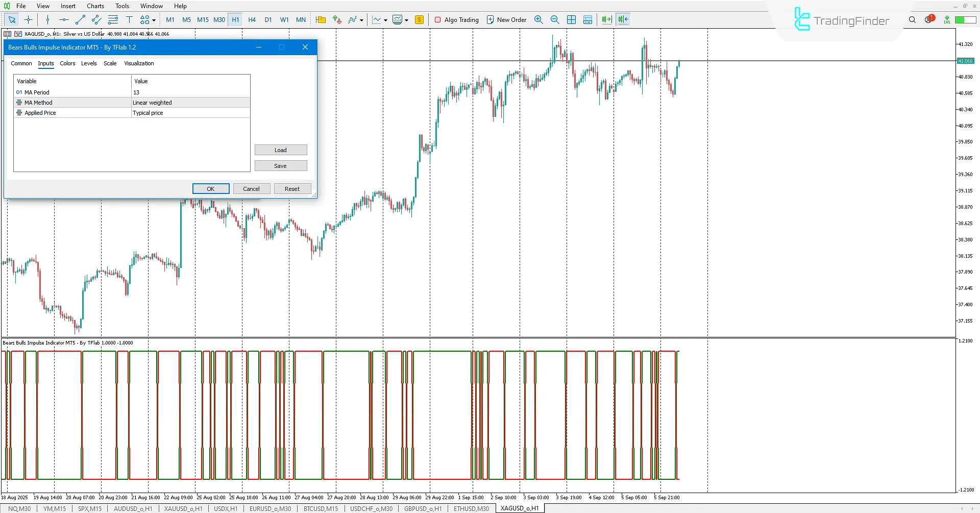The image size is (980, 513).
Task: Open the New Order window
Action: coord(506,19)
